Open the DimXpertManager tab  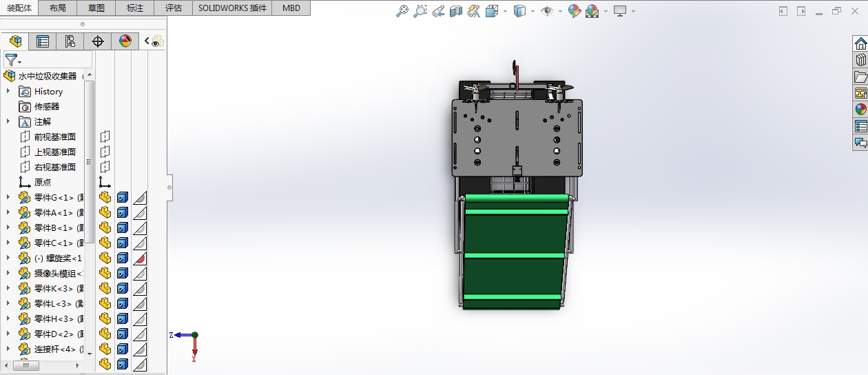[x=98, y=41]
